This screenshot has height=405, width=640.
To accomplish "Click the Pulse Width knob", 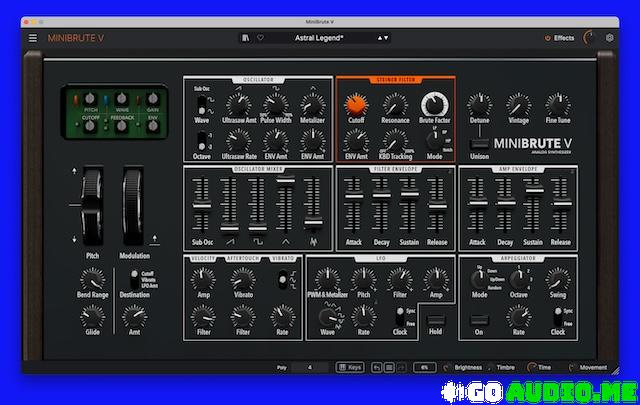I will click(x=276, y=105).
